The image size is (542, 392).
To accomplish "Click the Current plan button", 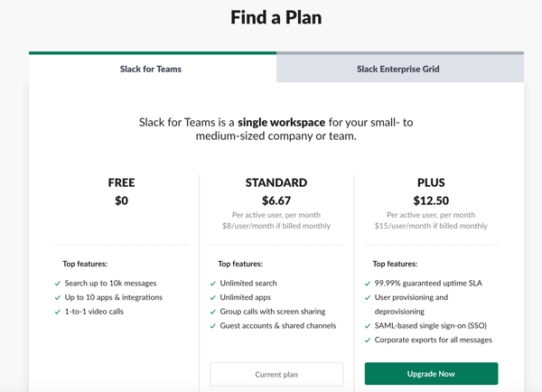I will (x=276, y=374).
